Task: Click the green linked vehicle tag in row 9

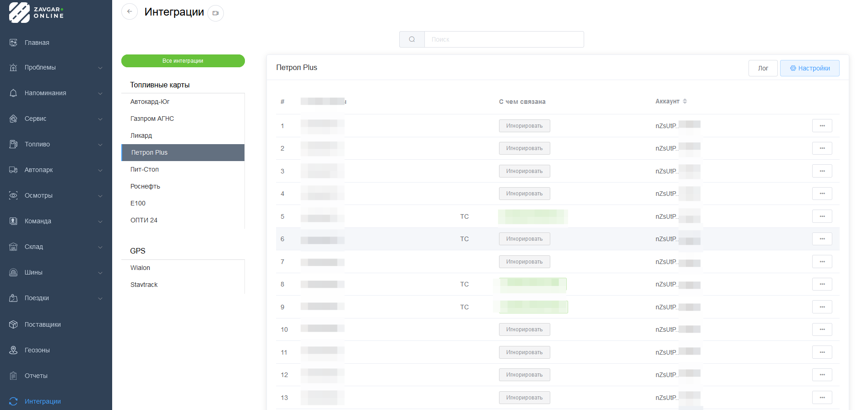Action: click(x=533, y=307)
